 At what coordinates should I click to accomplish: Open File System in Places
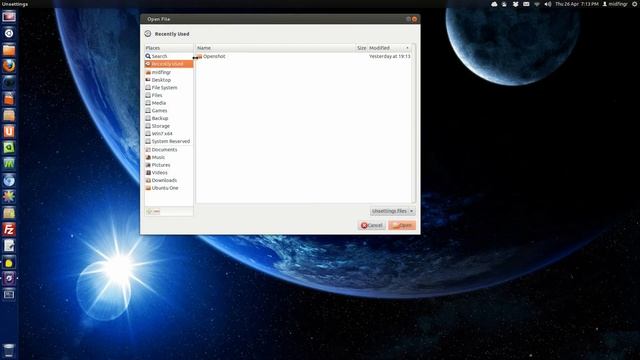click(x=169, y=88)
